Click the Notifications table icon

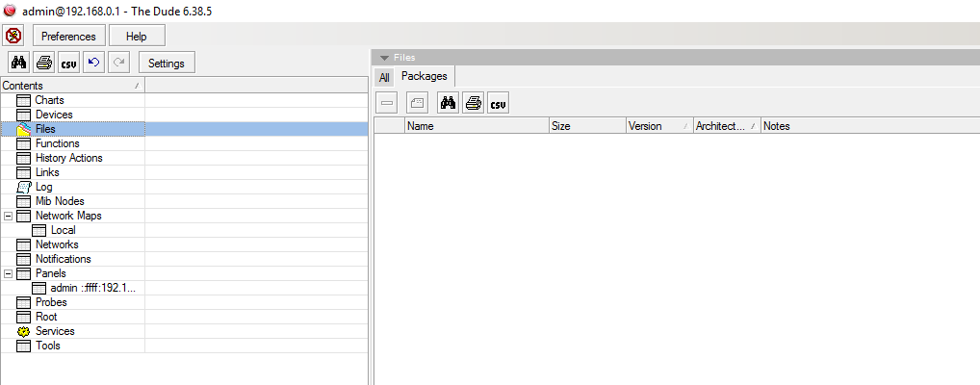(x=23, y=259)
